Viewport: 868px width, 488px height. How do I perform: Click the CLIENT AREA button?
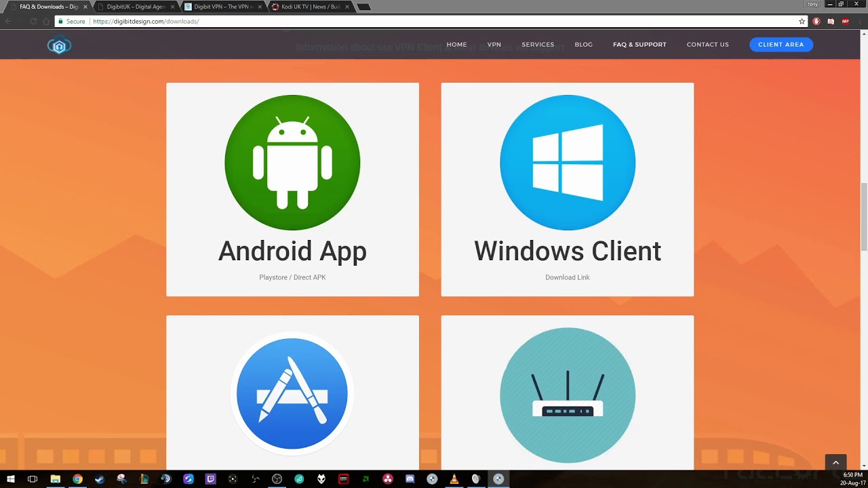781,45
